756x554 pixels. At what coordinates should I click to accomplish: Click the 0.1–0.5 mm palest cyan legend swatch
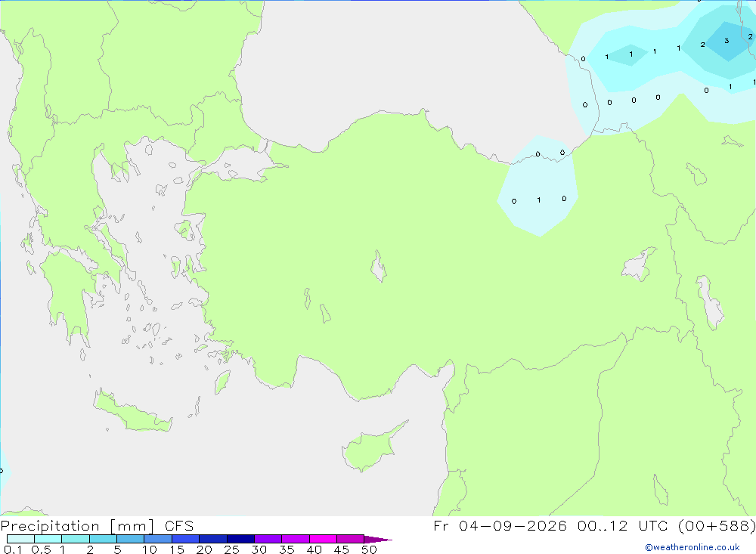click(x=20, y=539)
